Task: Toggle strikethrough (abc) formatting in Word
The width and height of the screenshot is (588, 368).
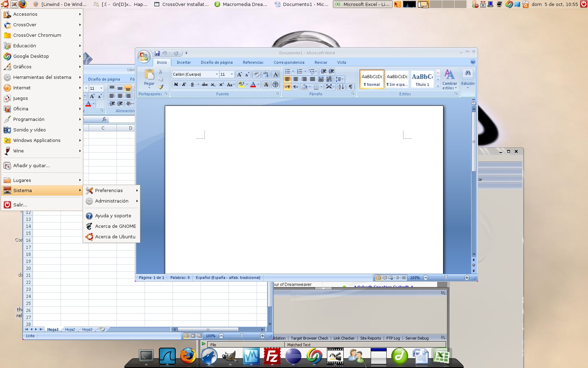Action: (x=205, y=84)
